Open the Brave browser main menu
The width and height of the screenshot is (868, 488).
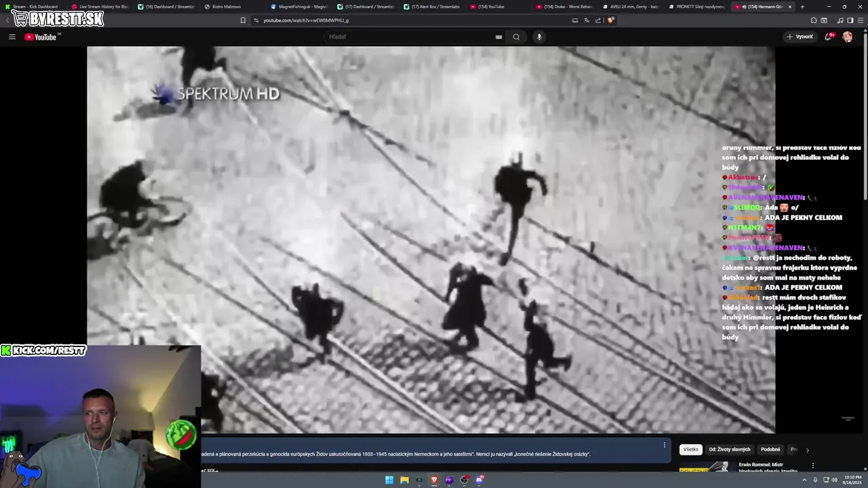pyautogui.click(x=860, y=20)
